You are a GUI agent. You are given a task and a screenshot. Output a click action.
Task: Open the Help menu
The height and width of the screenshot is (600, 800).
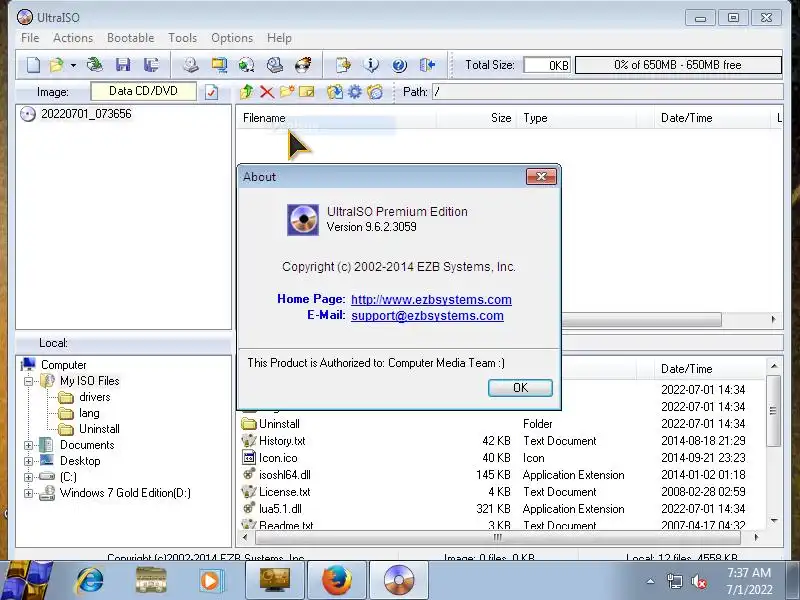(x=279, y=38)
